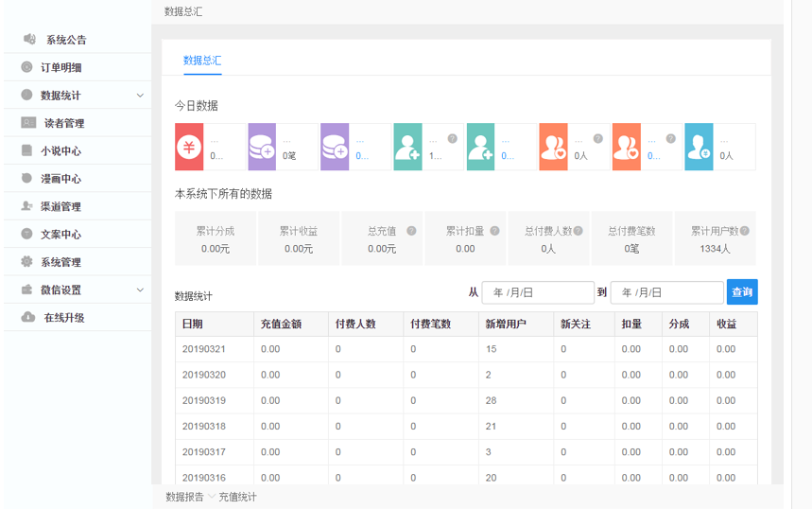Open the 到 end date picker field

[666, 292]
